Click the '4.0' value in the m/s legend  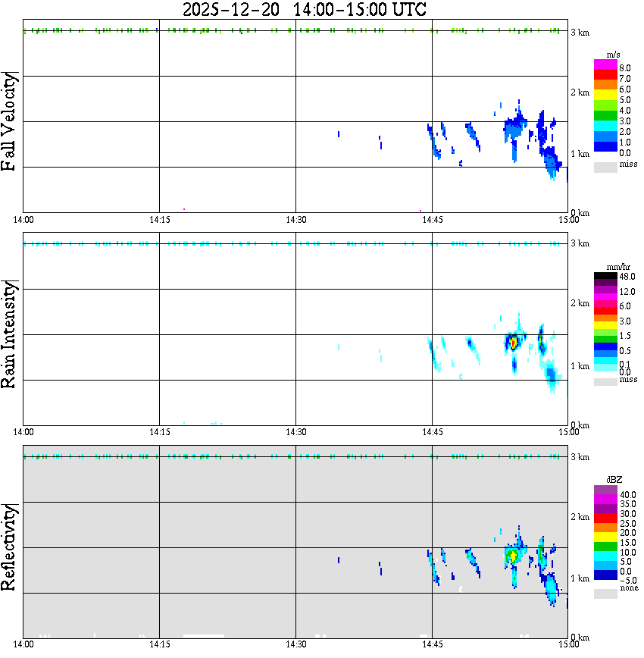[625, 111]
